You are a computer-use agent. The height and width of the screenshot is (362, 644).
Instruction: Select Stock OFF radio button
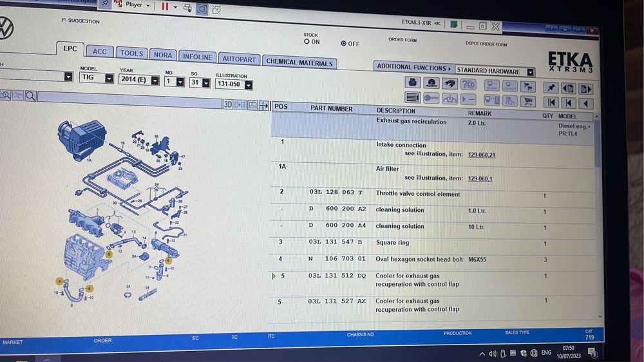(343, 43)
